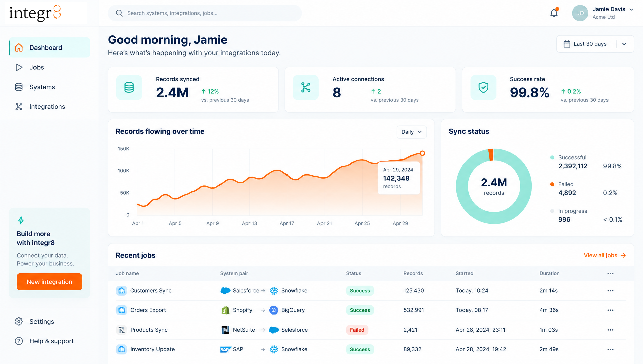
Task: Click the Successful green legend dot
Action: 552,157
